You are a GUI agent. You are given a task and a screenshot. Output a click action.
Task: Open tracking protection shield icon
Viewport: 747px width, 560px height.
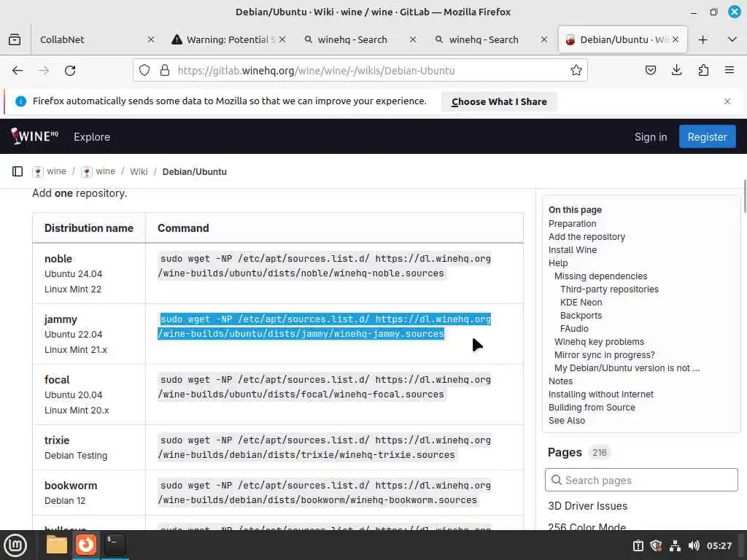[144, 71]
